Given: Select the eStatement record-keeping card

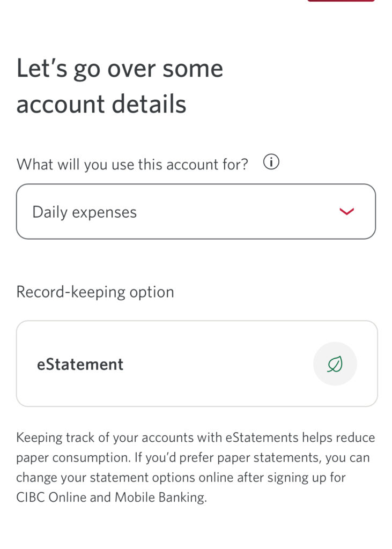Looking at the screenshot, I should (x=197, y=364).
